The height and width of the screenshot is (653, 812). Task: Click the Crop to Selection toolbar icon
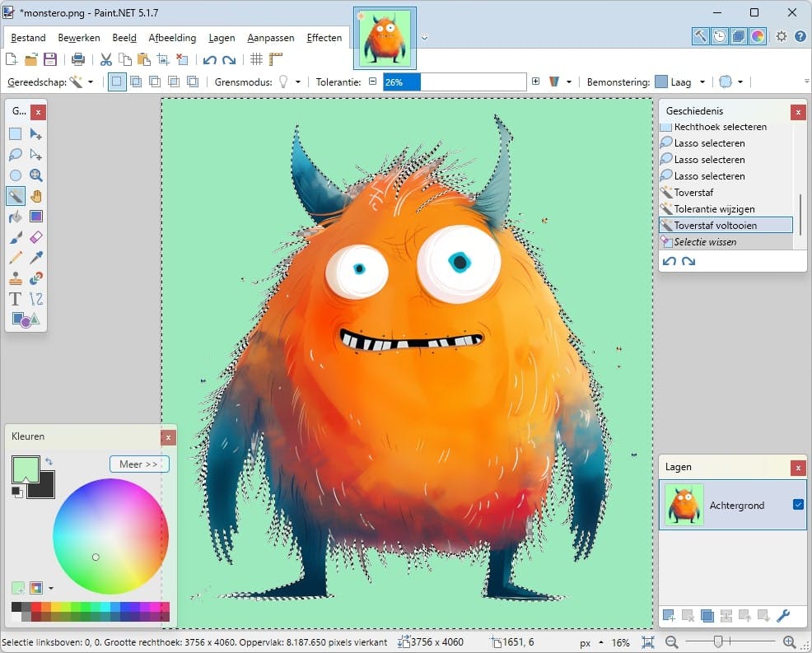click(x=163, y=59)
